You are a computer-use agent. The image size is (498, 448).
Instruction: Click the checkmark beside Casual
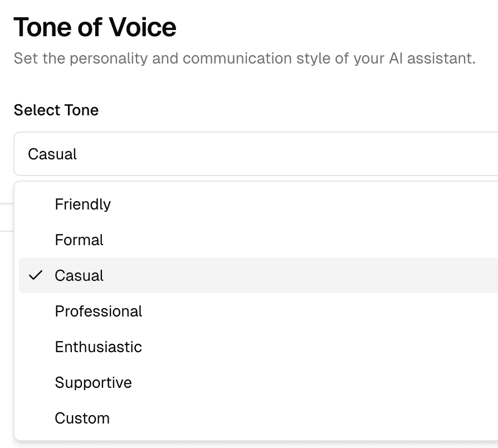(36, 275)
